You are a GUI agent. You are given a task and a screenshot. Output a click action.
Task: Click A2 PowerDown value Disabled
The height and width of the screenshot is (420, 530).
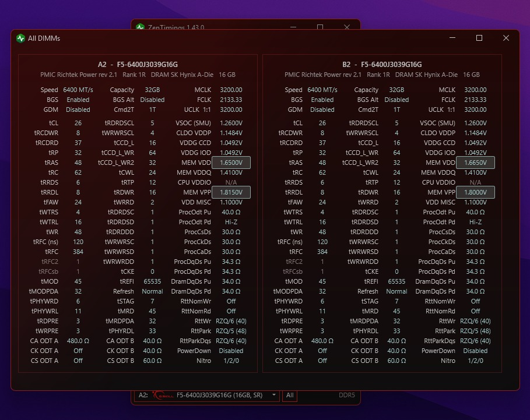tap(231, 351)
